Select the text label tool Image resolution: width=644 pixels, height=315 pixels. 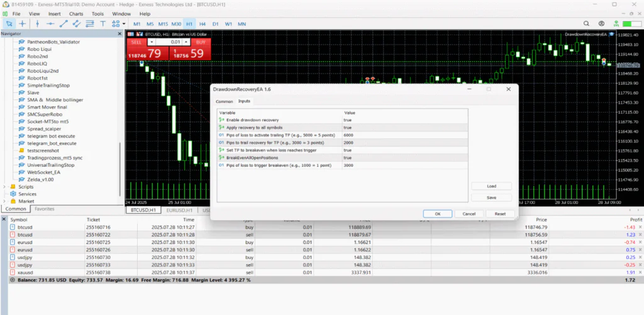click(x=103, y=24)
